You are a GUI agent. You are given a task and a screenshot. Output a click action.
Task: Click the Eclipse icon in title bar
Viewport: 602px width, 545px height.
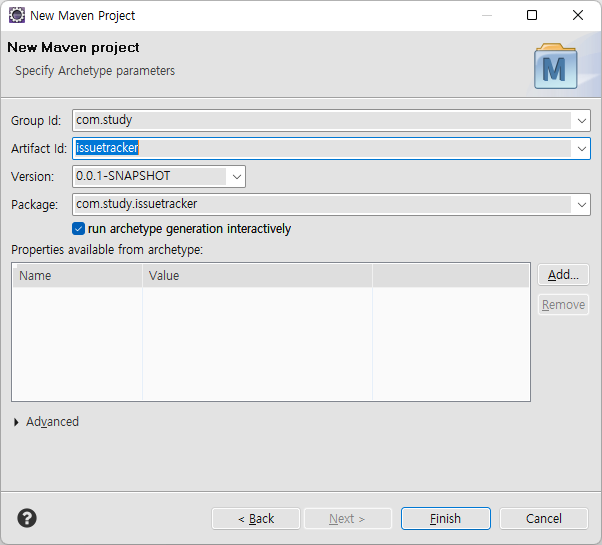pos(17,15)
